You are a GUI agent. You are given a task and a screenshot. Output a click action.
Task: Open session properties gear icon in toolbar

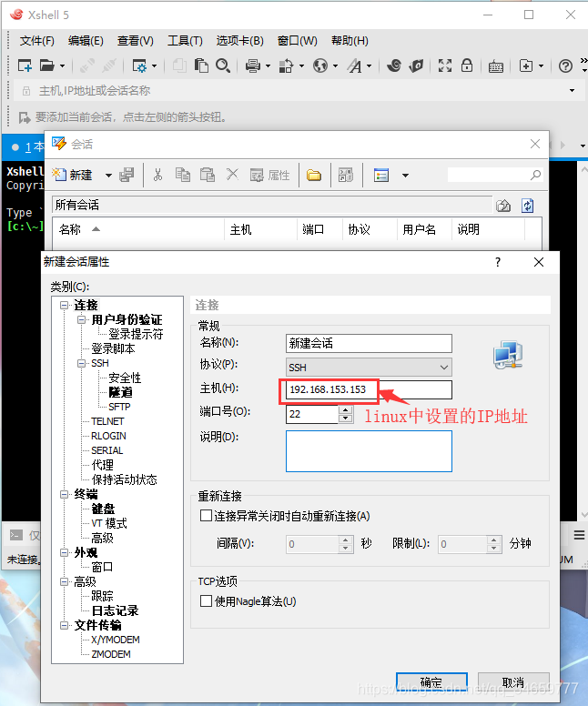pyautogui.click(x=139, y=66)
